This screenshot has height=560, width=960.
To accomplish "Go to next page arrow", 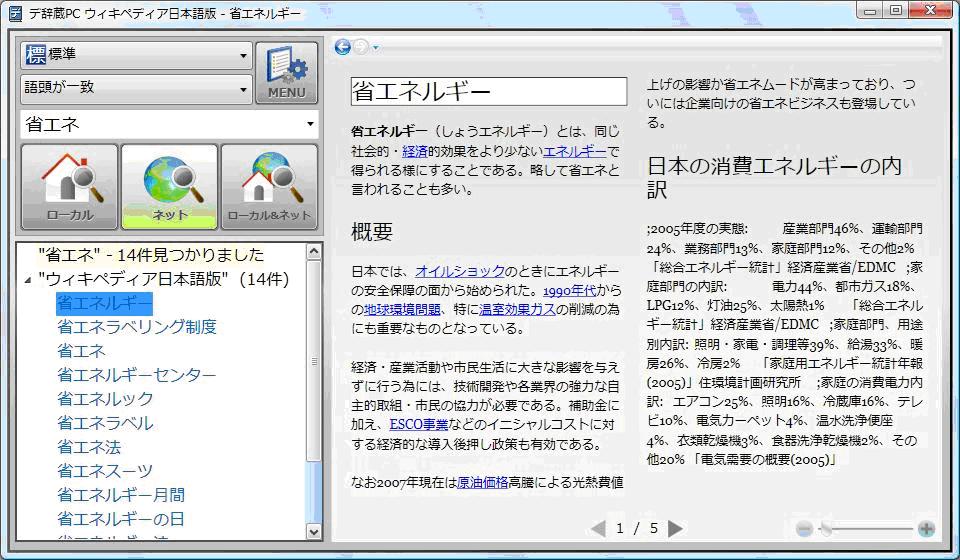I will [675, 529].
